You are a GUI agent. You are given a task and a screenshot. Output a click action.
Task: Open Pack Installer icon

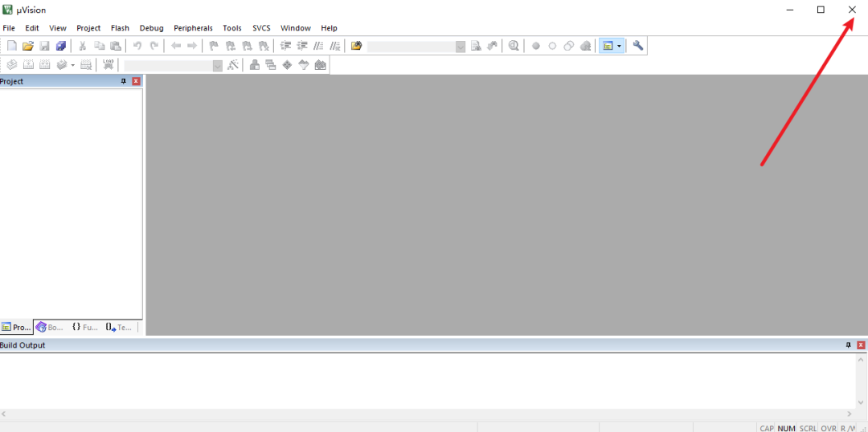[x=320, y=65]
